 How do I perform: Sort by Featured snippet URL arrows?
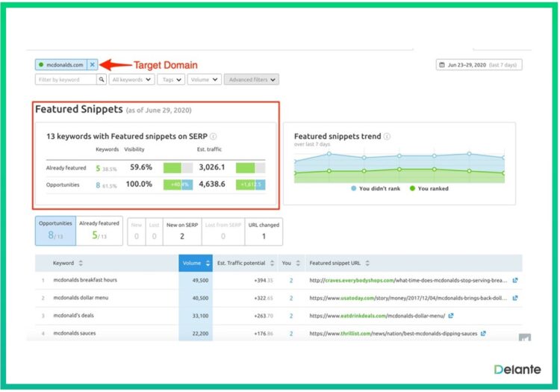367,263
